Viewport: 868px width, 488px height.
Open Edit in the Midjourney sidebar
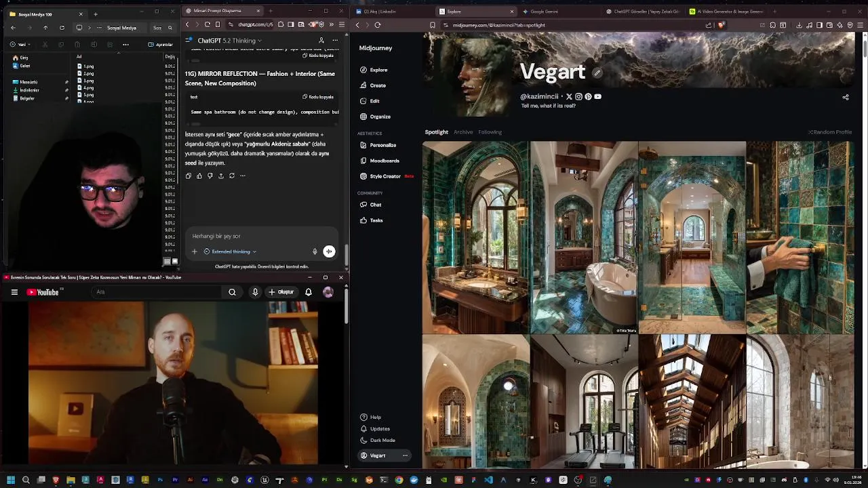pyautogui.click(x=370, y=101)
